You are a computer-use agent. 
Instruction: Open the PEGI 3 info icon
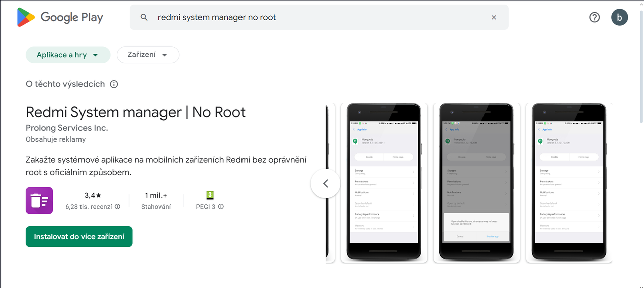tap(221, 207)
